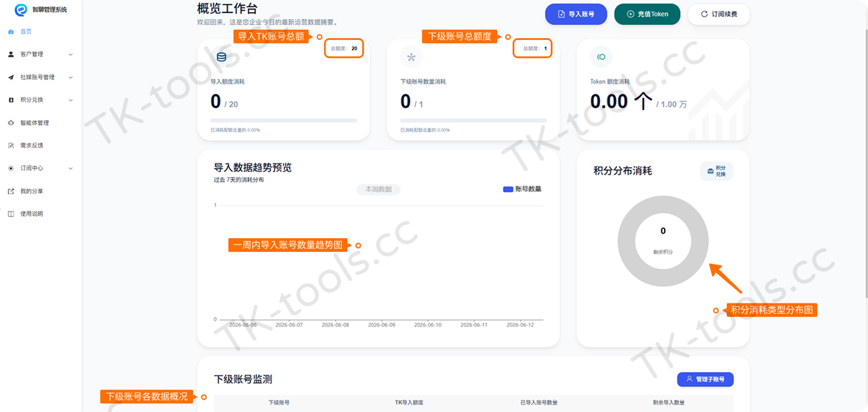Click the 总额度: 20 badge
868x412 pixels.
click(344, 48)
